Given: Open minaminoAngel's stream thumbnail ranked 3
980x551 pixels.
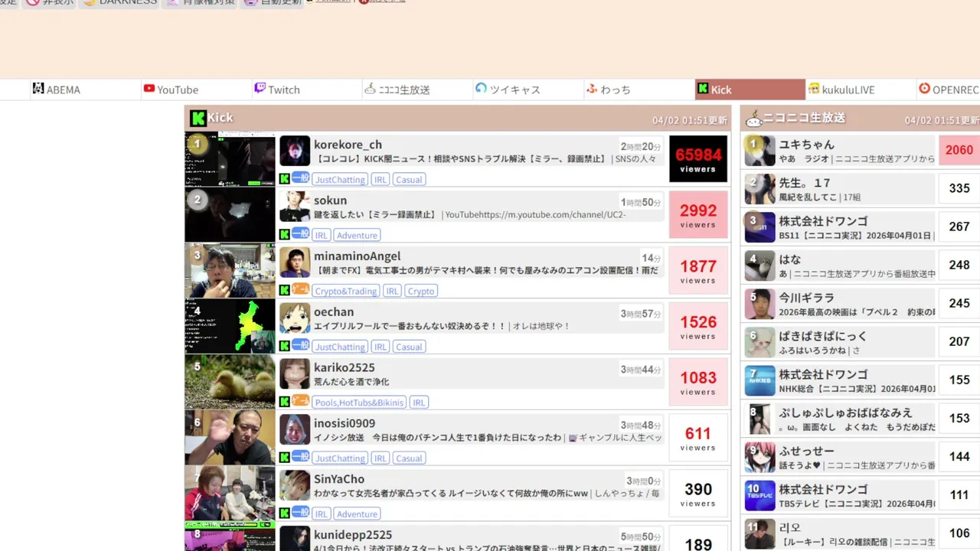Looking at the screenshot, I should point(230,271).
